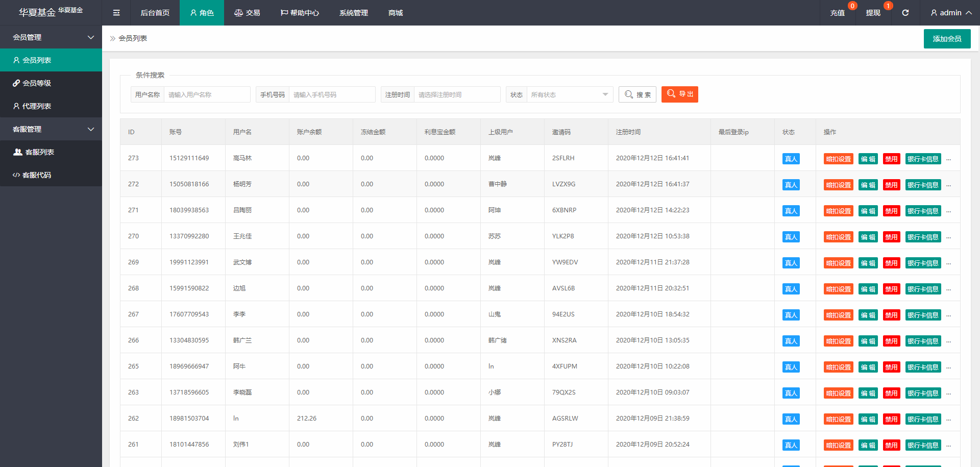The image size is (980, 467).
Task: Click the 华夏基金 logo text
Action: pyautogui.click(x=37, y=12)
